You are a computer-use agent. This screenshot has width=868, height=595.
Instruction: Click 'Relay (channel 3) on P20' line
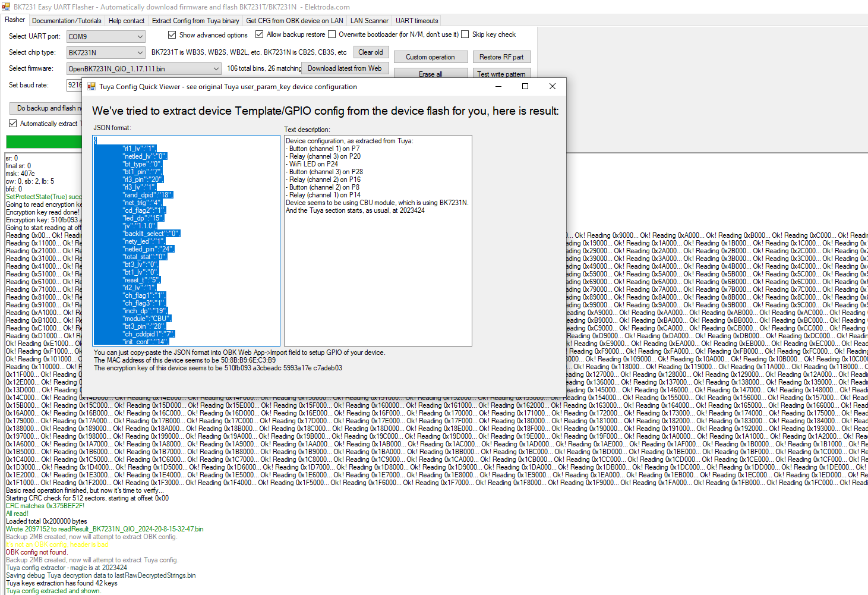(323, 156)
